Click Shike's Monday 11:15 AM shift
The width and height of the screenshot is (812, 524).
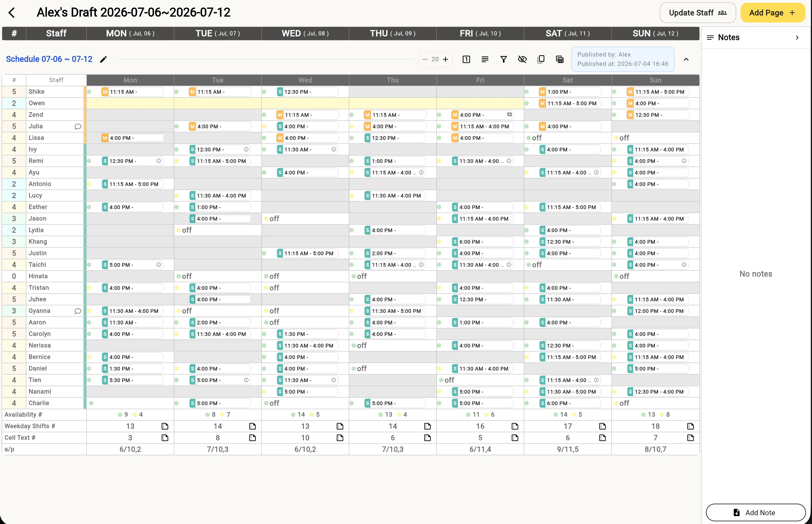[132, 92]
